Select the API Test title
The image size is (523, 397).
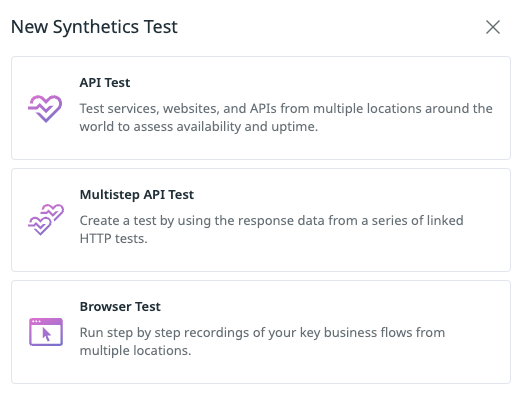[105, 82]
